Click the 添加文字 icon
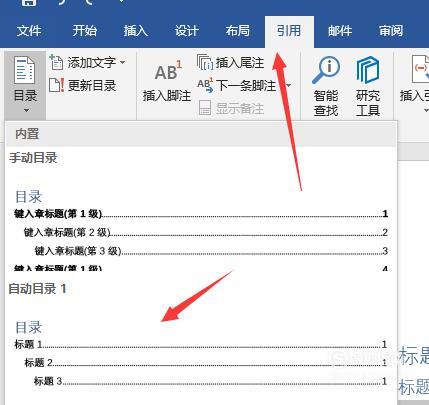This screenshot has height=405, width=429. click(x=56, y=62)
